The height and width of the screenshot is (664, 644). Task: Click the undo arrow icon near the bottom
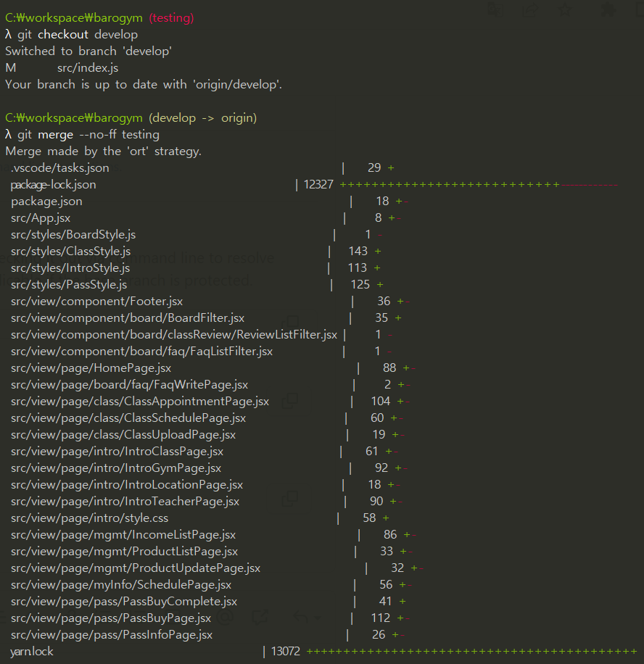coord(300,615)
